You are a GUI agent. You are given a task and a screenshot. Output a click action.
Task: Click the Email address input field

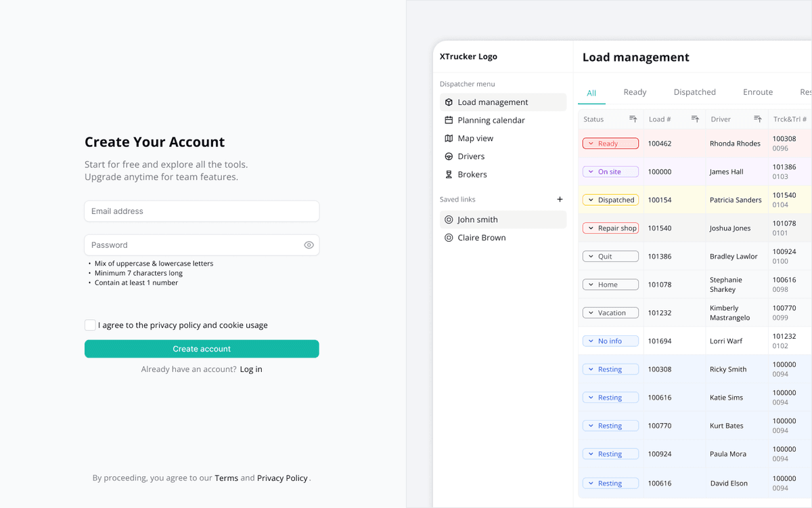202,211
